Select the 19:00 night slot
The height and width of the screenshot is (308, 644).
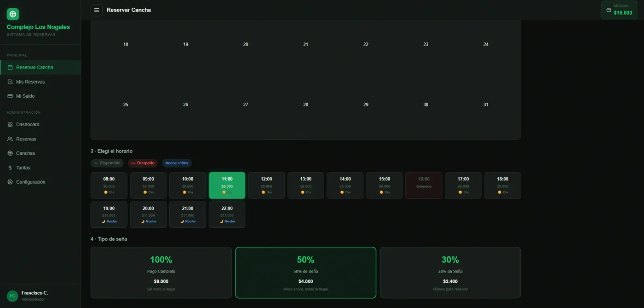[x=109, y=215]
